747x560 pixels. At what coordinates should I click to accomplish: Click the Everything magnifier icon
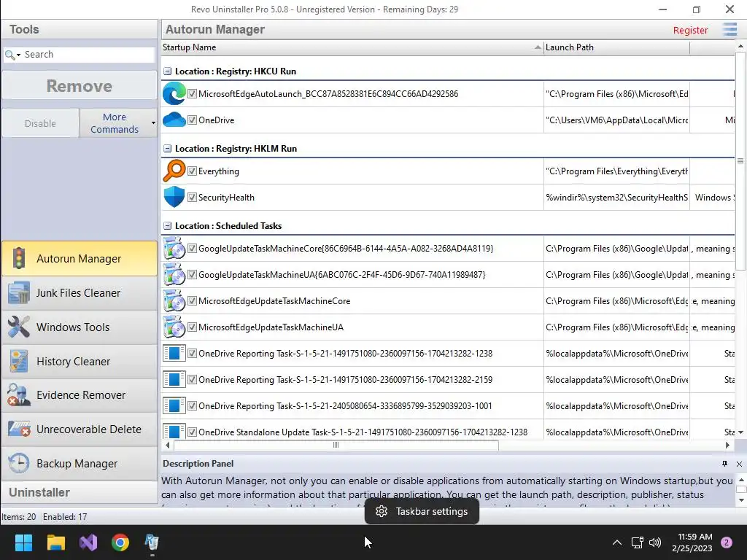174,171
